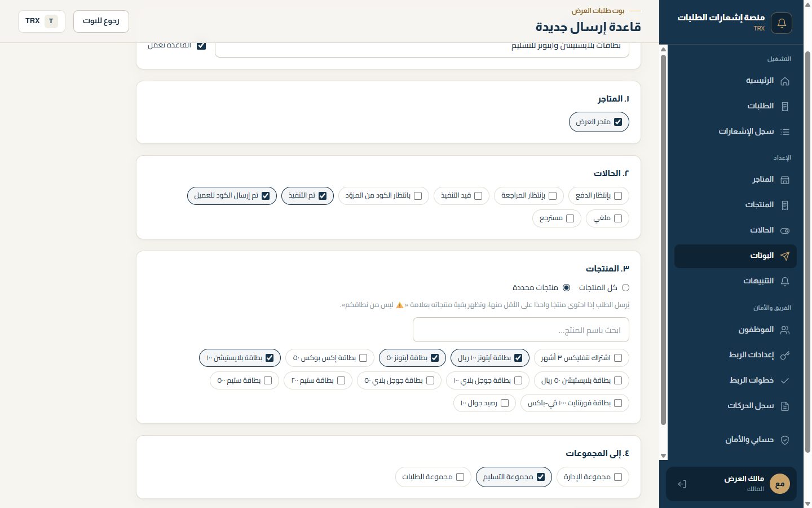Click the التنبيهات bell icon
Viewport: 812px width, 508px height.
click(784, 281)
